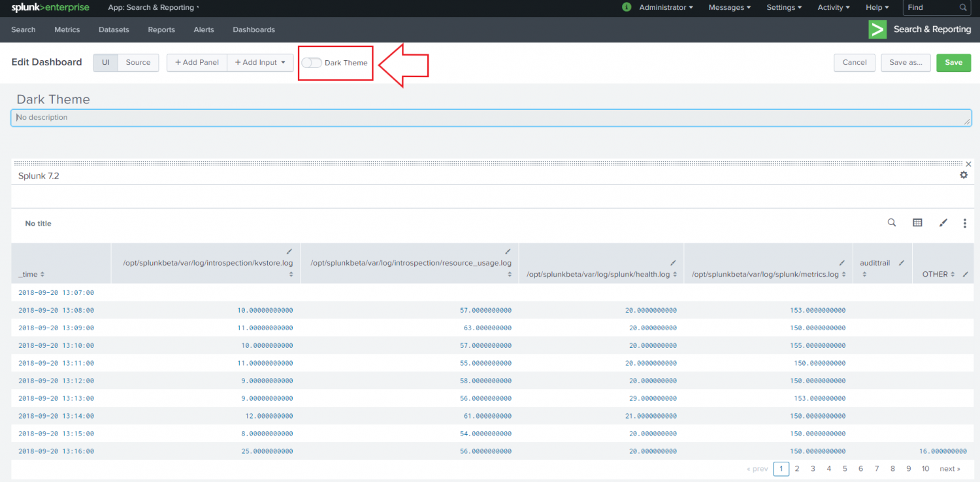Select the table visualization icon
The image size is (980, 482).
(x=917, y=223)
